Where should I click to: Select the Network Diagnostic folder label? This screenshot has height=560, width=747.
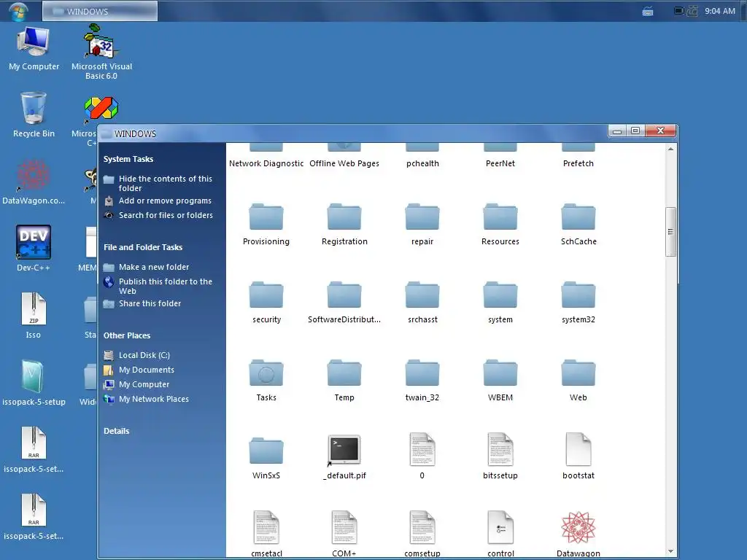pyautogui.click(x=266, y=163)
